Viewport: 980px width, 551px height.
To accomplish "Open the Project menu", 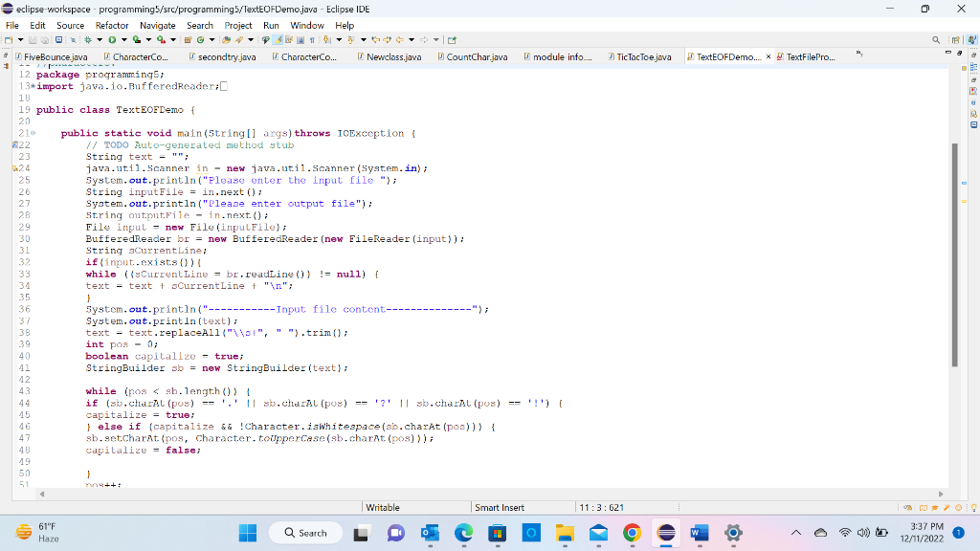I will (x=238, y=26).
